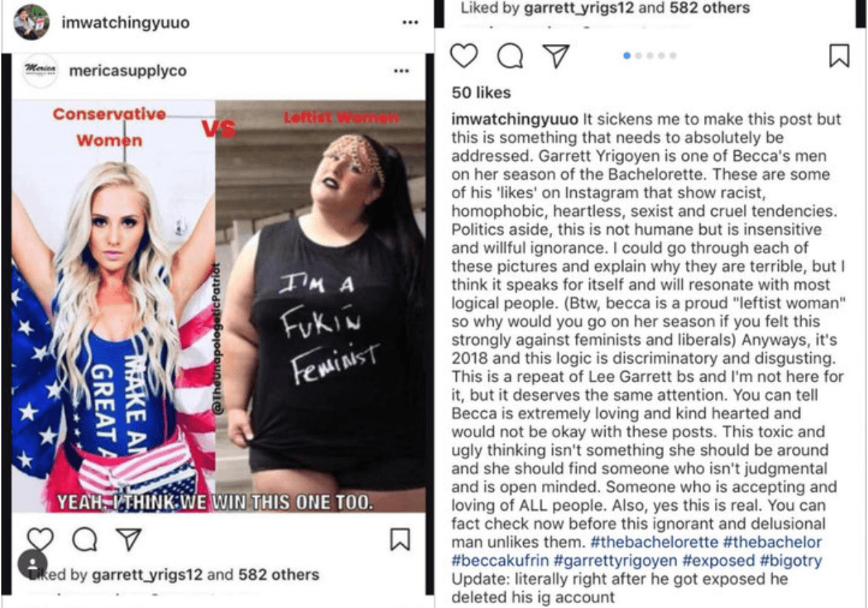This screenshot has height=608, width=868.
Task: Like the post in the right panel
Action: (x=464, y=56)
